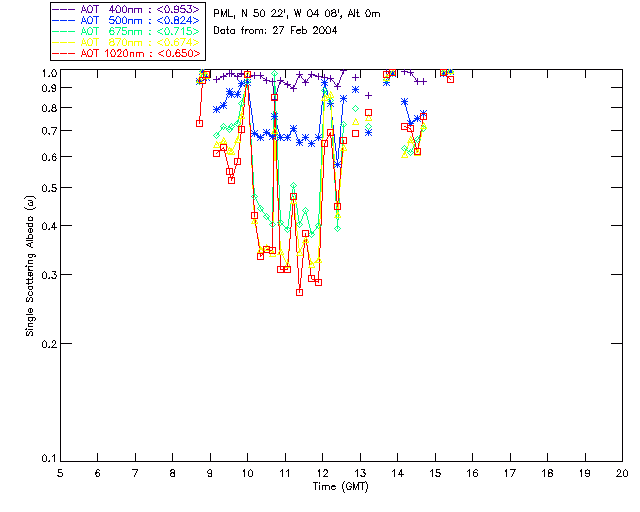Click the blue dashed line sample in legend
Image resolution: width=640 pixels, height=512 pixels.
click(64, 20)
